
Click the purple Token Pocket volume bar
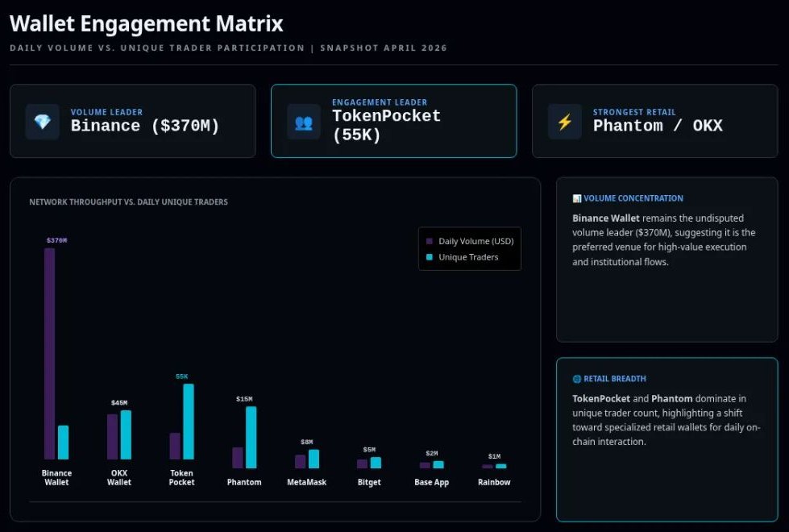coord(175,446)
